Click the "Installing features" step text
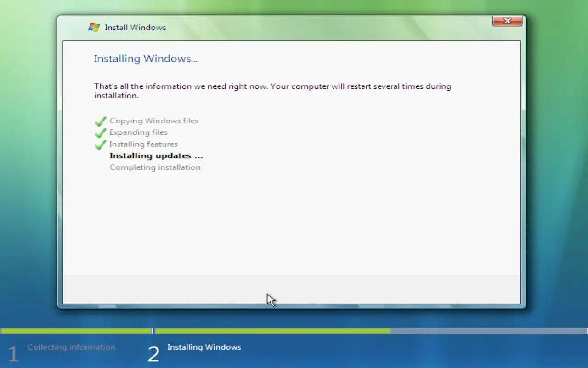 click(x=143, y=144)
